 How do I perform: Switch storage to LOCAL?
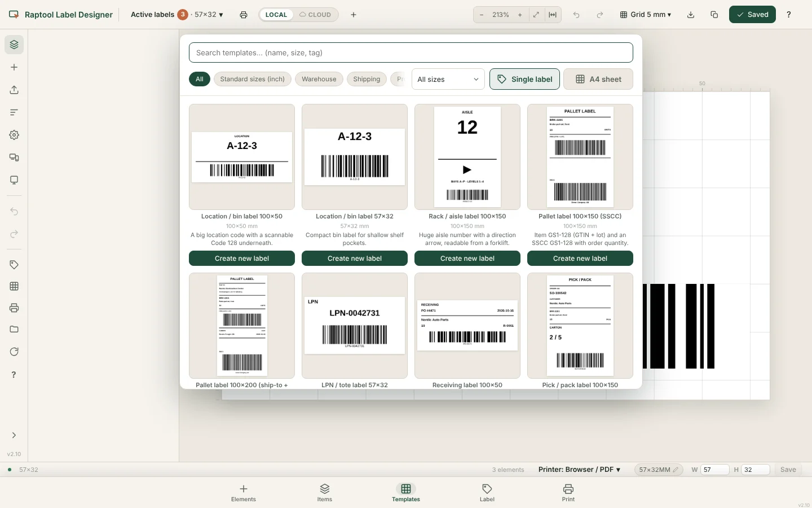276,15
